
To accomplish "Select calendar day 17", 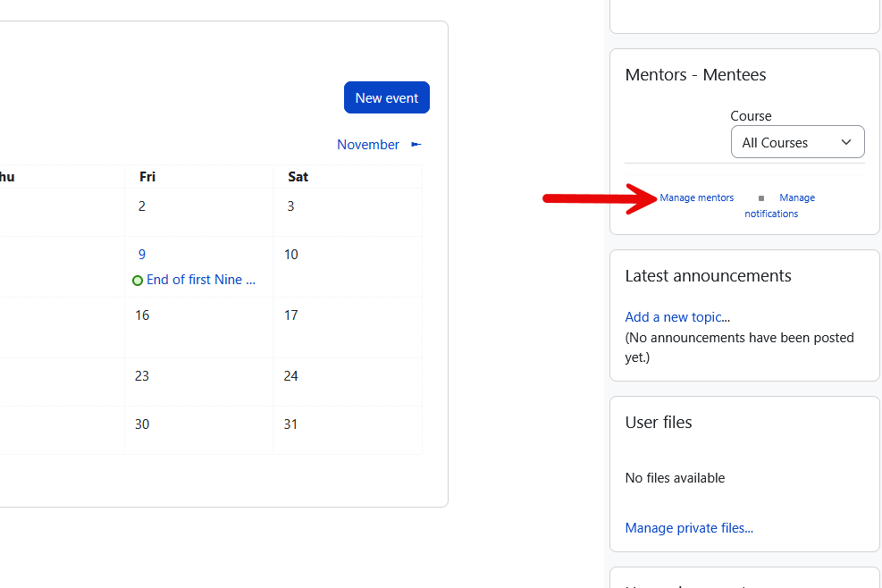I will tap(290, 315).
